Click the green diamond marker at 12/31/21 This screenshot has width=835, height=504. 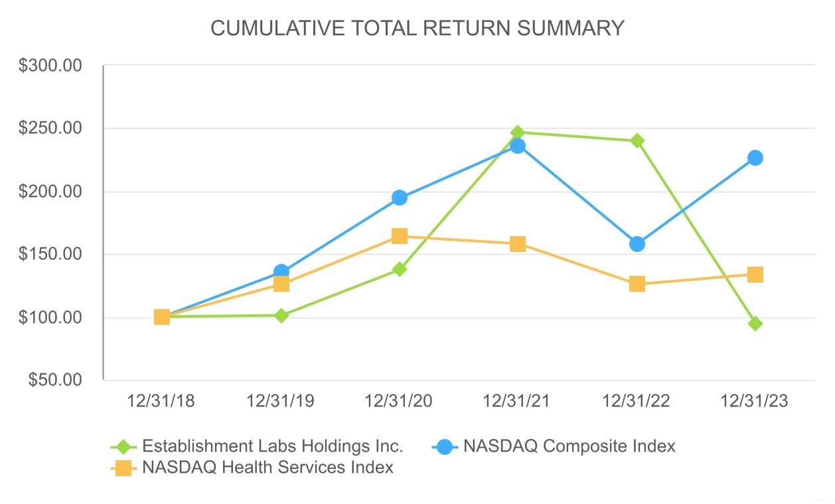518,133
